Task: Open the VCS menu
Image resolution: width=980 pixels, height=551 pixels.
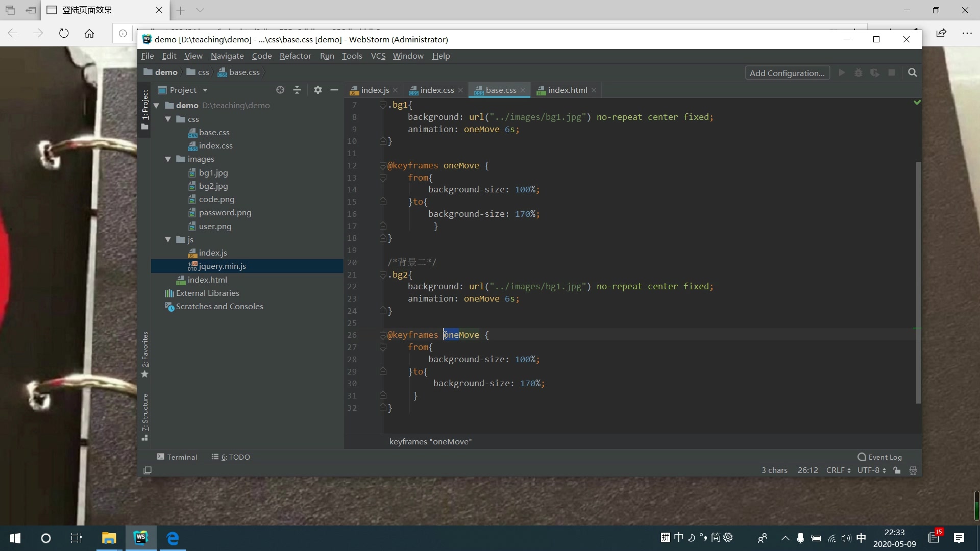Action: [x=378, y=55]
